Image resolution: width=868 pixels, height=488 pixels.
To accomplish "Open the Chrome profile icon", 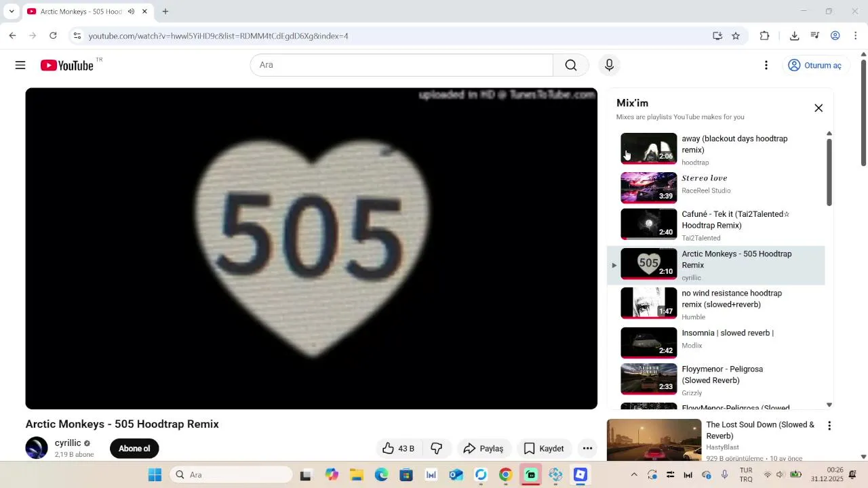I will click(835, 36).
